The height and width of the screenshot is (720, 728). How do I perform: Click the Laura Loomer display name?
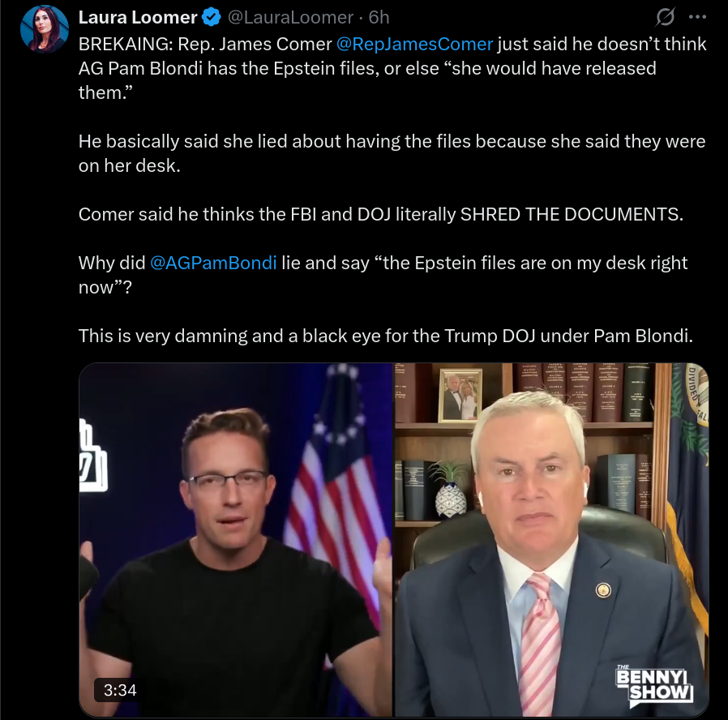(x=138, y=17)
